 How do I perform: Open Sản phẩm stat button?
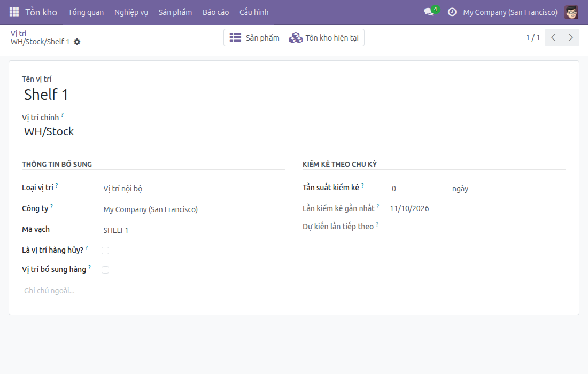coord(254,37)
